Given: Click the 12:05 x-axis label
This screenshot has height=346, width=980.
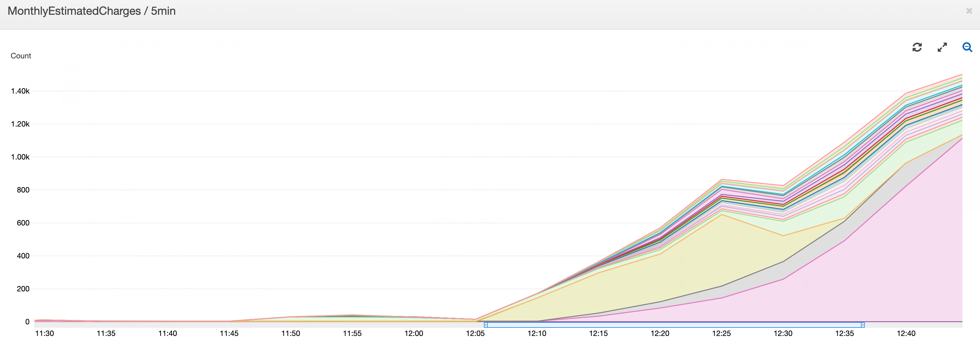Looking at the screenshot, I should (x=475, y=333).
